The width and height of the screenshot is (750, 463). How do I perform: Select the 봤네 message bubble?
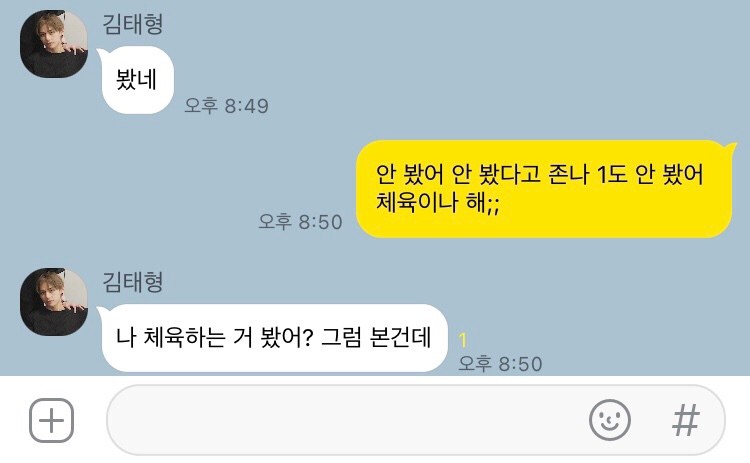tap(136, 80)
